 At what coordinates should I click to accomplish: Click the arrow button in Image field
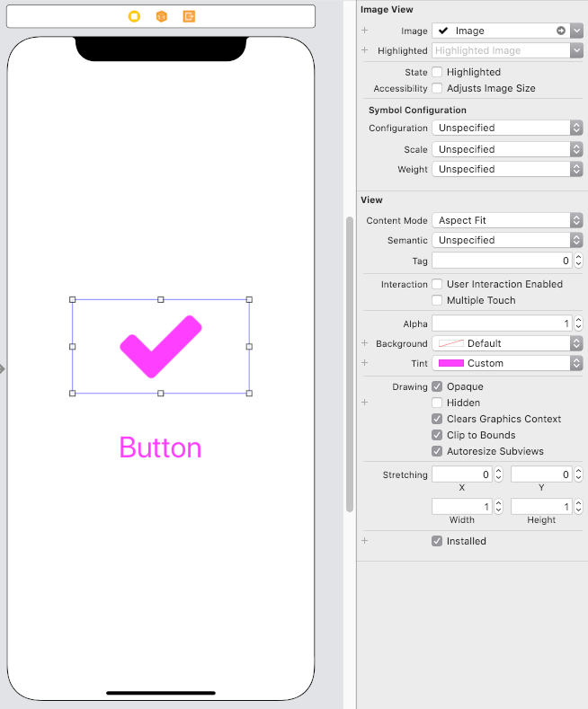pyautogui.click(x=561, y=31)
